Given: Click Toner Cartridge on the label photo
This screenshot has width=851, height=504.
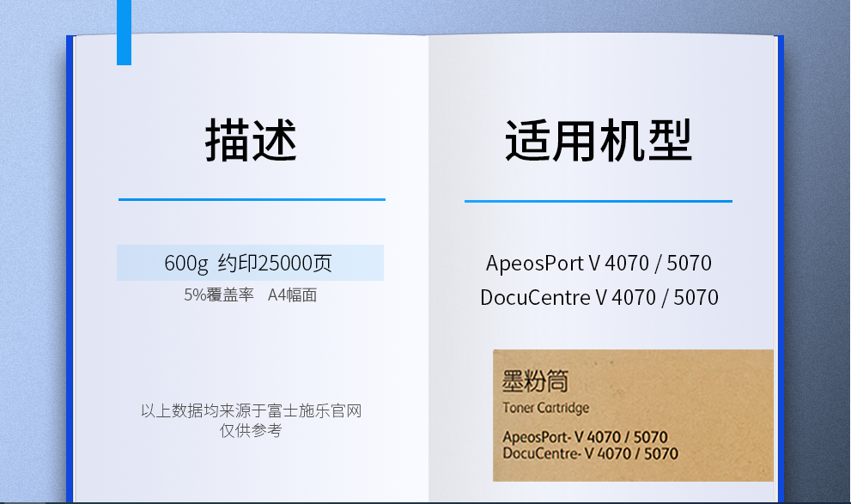Looking at the screenshot, I should point(545,408).
